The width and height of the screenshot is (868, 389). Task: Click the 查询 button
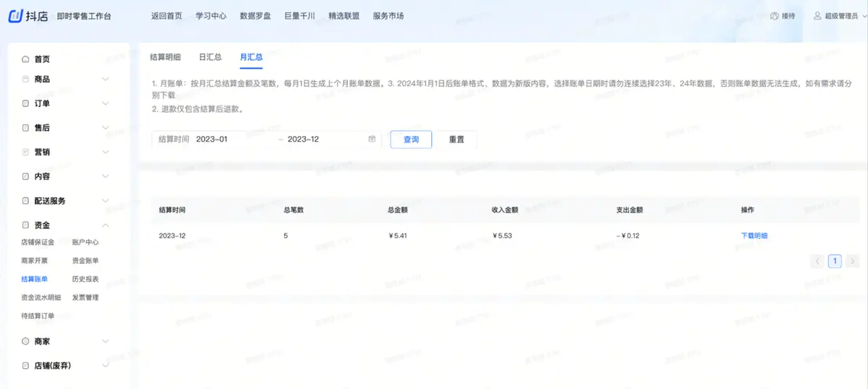tap(411, 140)
